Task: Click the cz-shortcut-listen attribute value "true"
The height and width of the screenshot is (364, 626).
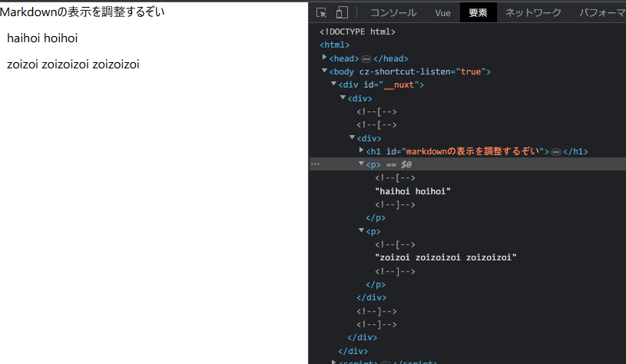Action: point(471,71)
